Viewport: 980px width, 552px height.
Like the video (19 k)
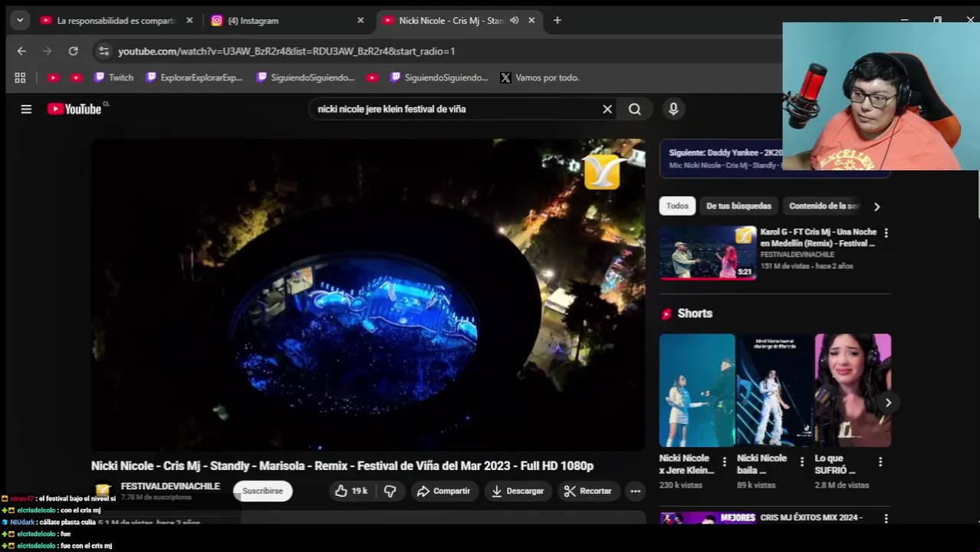[x=351, y=491]
